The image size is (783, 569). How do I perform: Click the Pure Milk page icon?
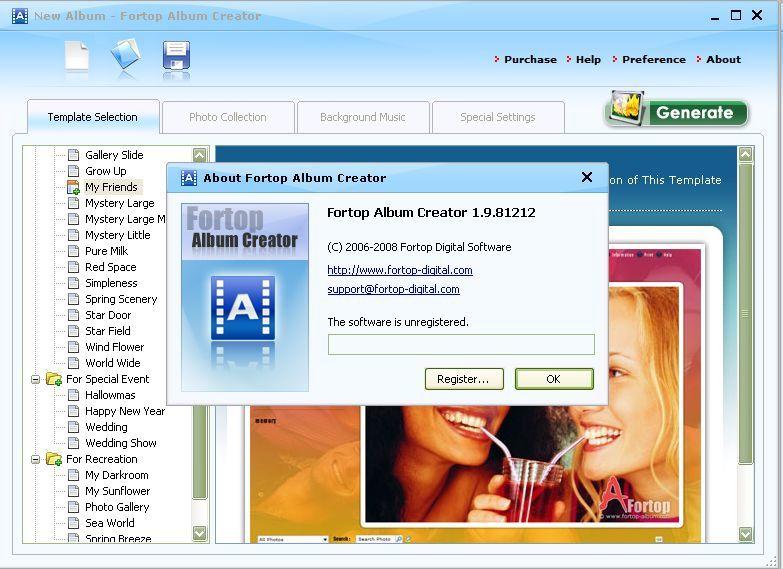coord(73,251)
